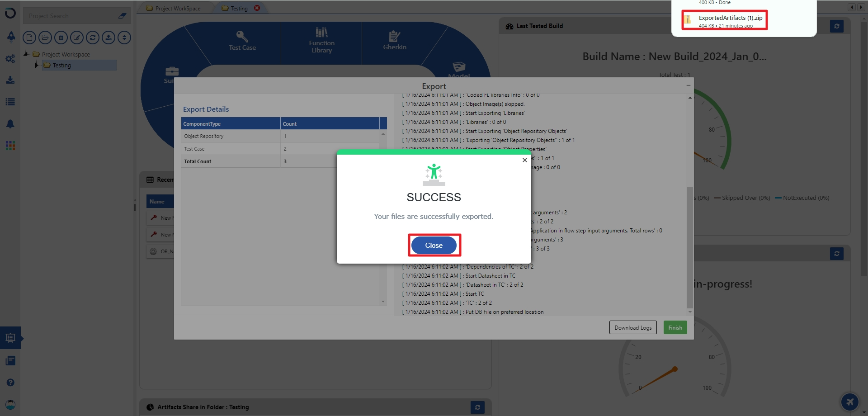Open the user profile avatar
The image size is (868, 416).
[10, 404]
